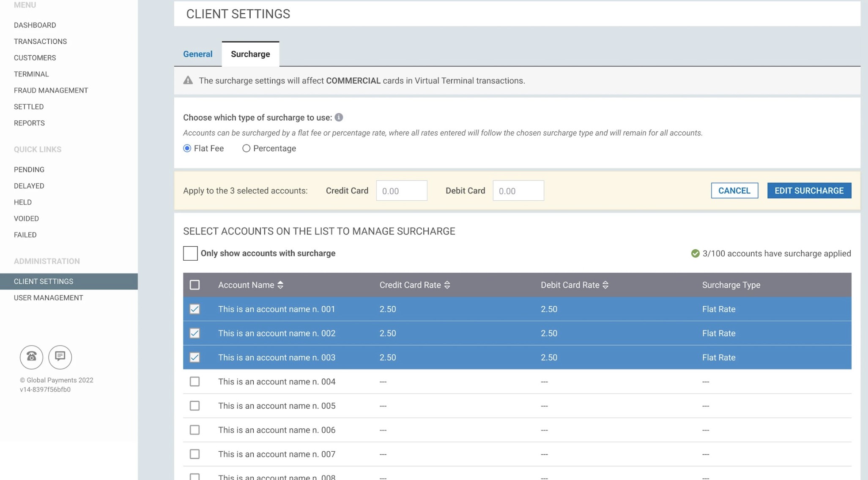Sort by Credit Card Rate arrows
The height and width of the screenshot is (480, 868).
point(447,285)
